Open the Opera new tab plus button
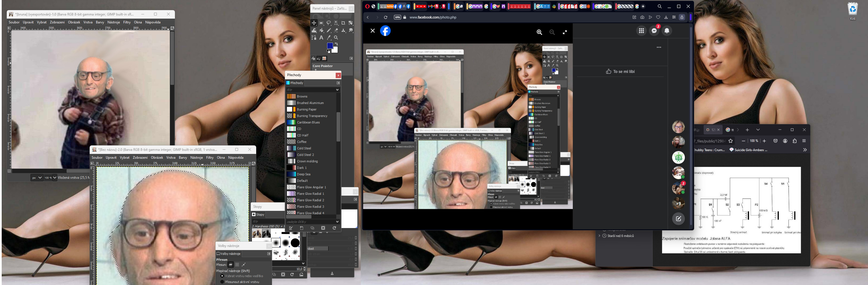The image size is (868, 285). 643,6
